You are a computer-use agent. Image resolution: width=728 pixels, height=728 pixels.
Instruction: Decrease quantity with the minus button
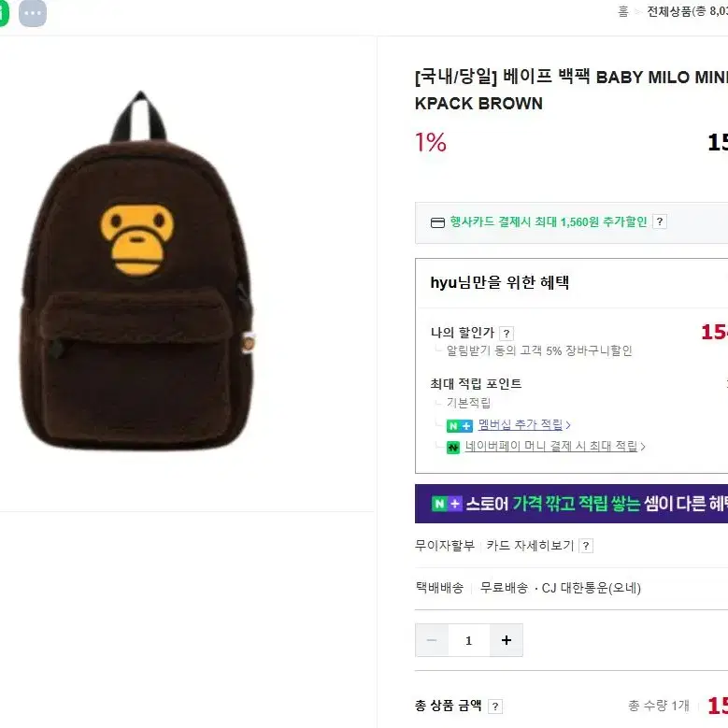click(432, 640)
